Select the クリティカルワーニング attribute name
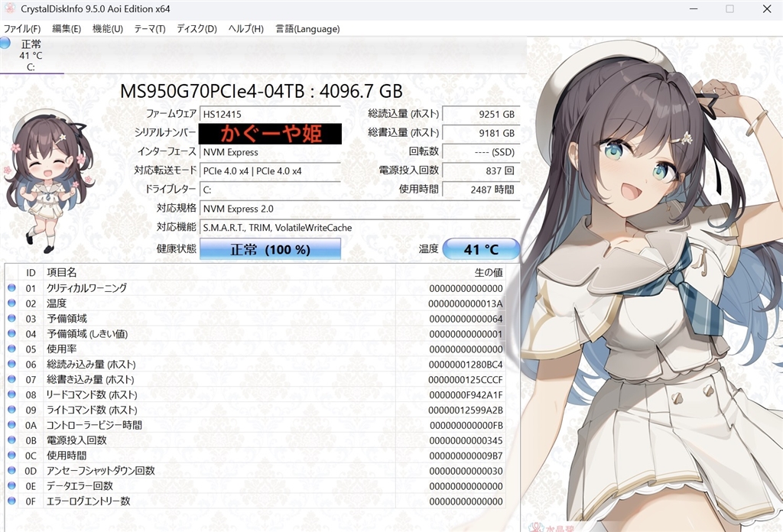 coord(87,288)
